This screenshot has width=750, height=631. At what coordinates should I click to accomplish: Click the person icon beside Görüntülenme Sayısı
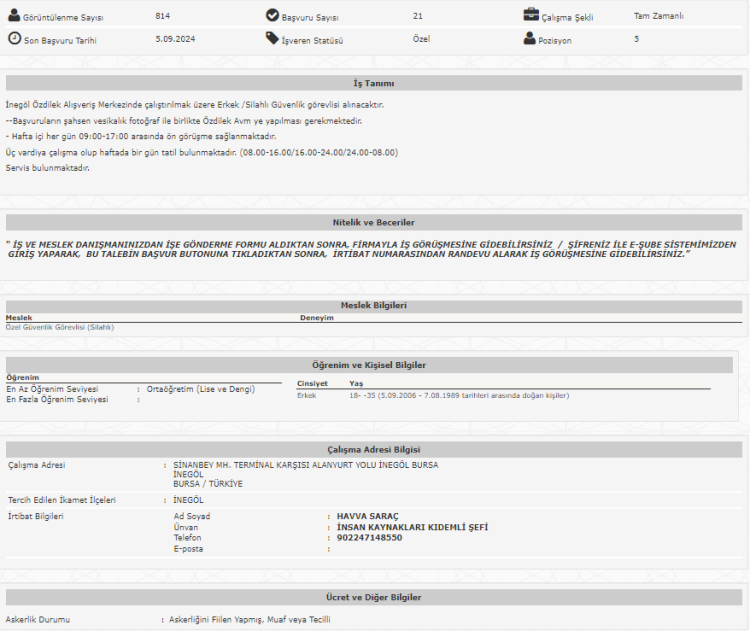tap(14, 16)
